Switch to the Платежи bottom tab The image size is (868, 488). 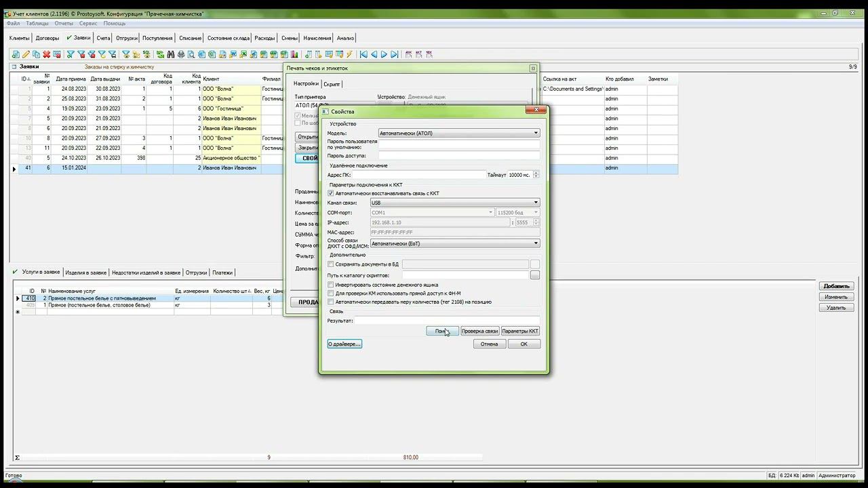coord(222,272)
